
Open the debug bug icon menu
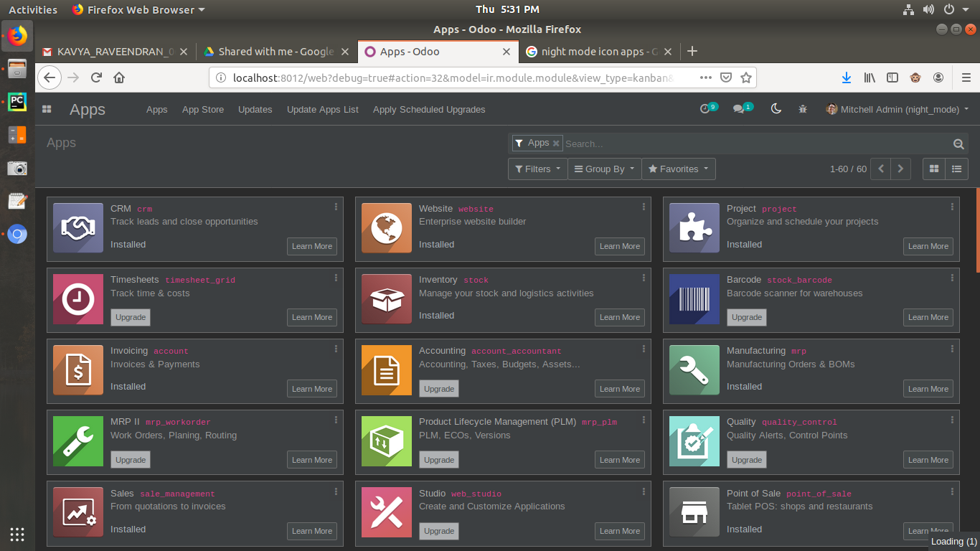[803, 109]
